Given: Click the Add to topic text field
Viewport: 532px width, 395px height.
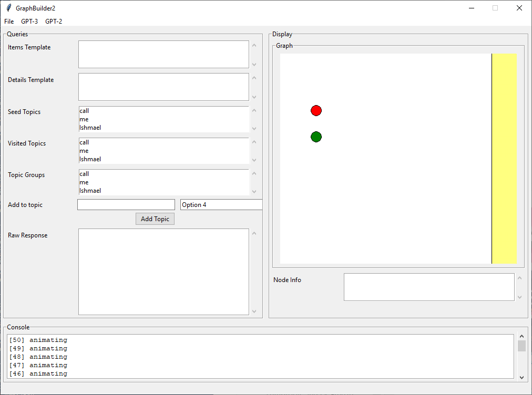Looking at the screenshot, I should [x=126, y=205].
